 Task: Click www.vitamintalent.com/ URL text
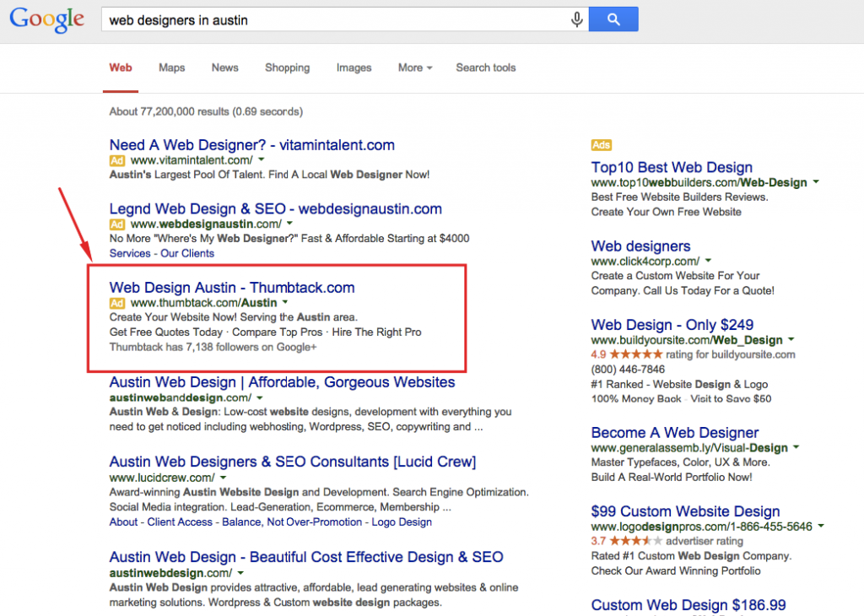(x=192, y=160)
